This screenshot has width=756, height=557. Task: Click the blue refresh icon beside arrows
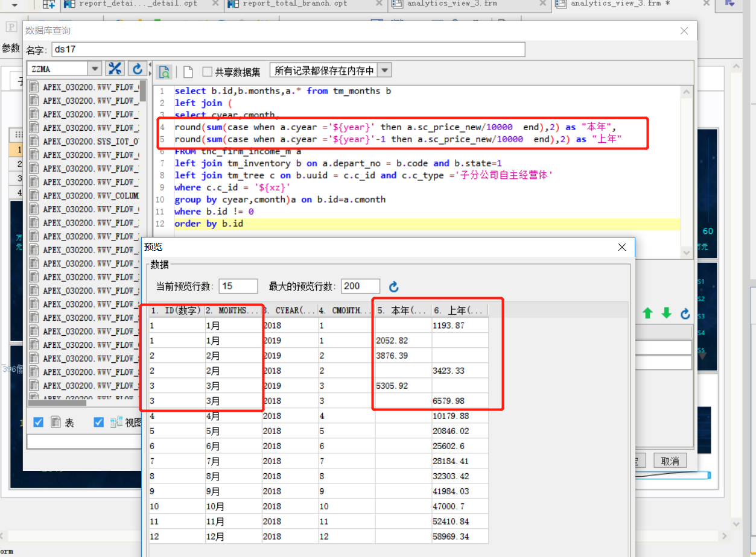[685, 313]
